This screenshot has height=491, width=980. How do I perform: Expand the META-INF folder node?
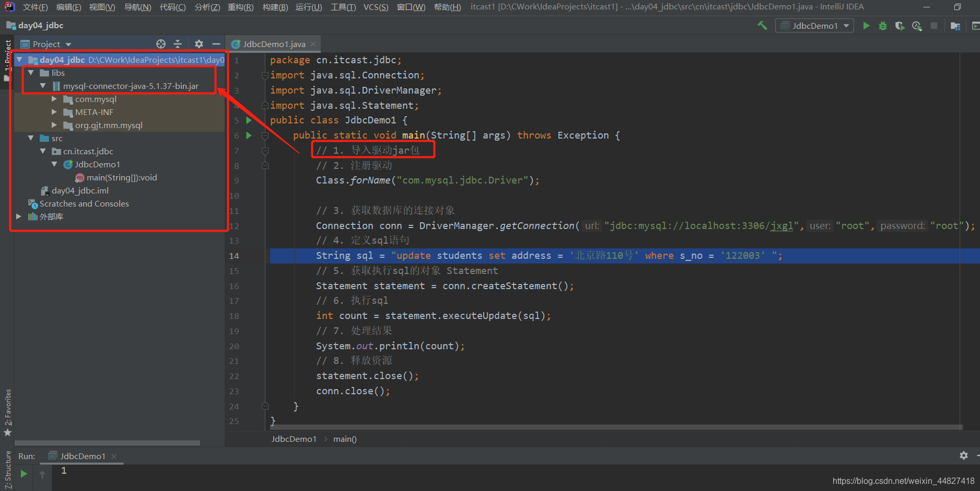click(54, 112)
